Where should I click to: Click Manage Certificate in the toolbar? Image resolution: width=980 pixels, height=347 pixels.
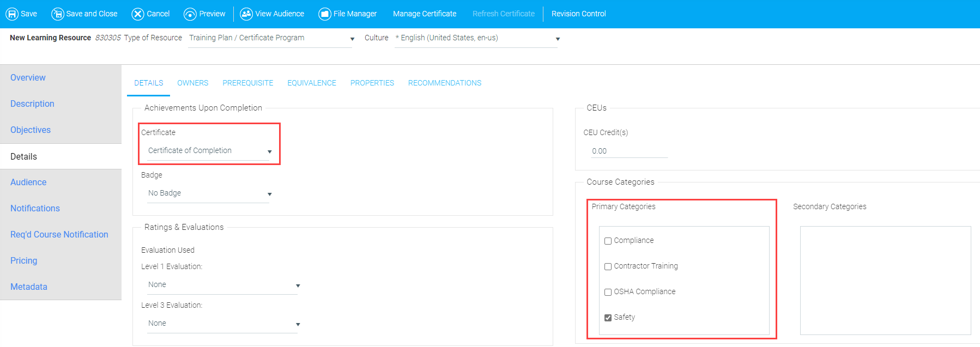pos(425,14)
